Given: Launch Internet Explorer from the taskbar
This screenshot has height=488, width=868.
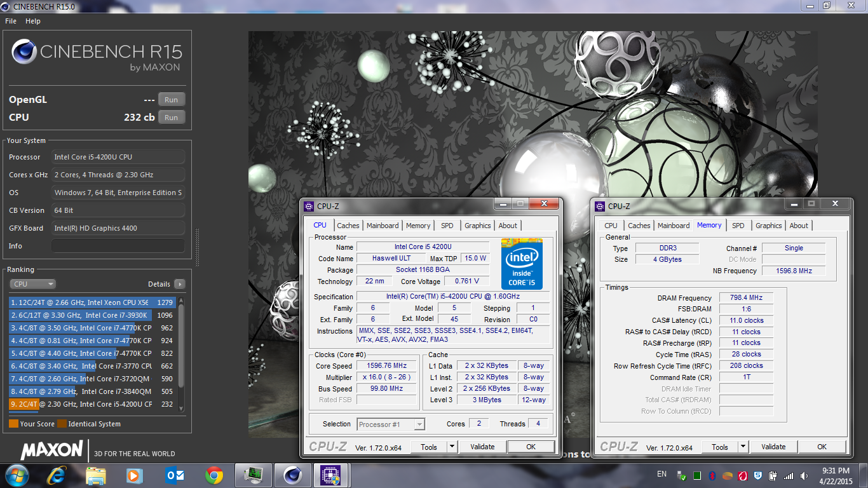Looking at the screenshot, I should tap(58, 475).
